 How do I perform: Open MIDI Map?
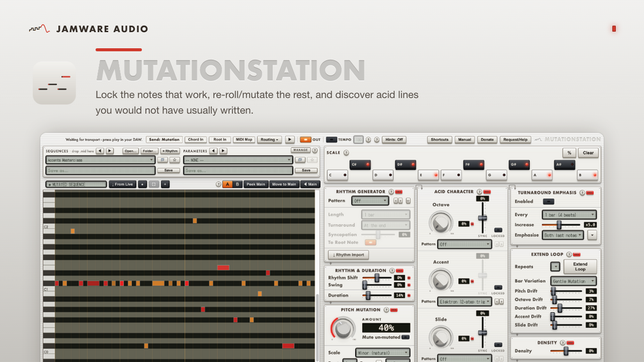pos(244,140)
